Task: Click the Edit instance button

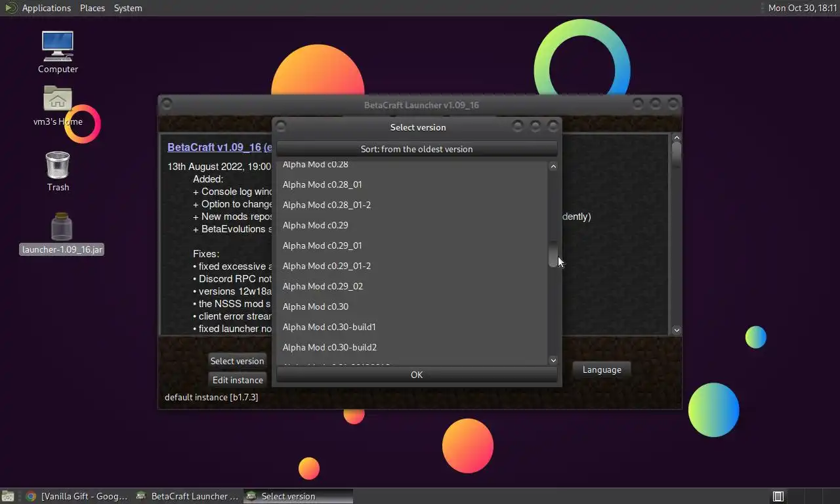Action: click(x=238, y=380)
